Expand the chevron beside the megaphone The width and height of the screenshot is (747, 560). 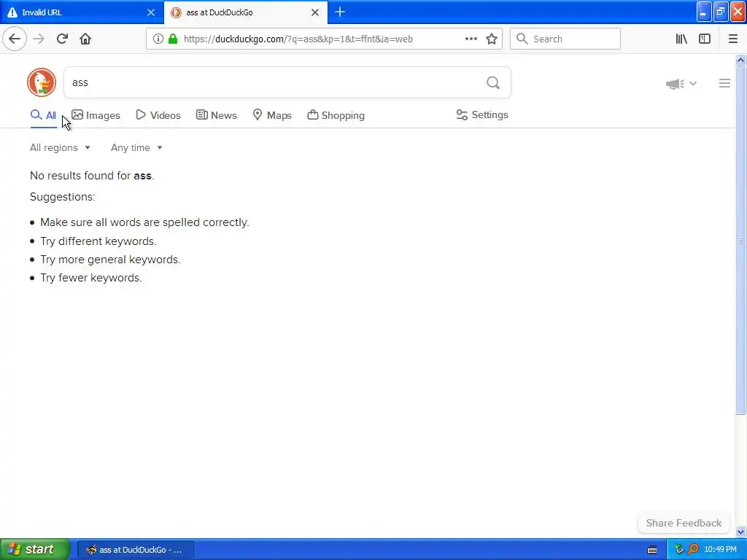[693, 84]
